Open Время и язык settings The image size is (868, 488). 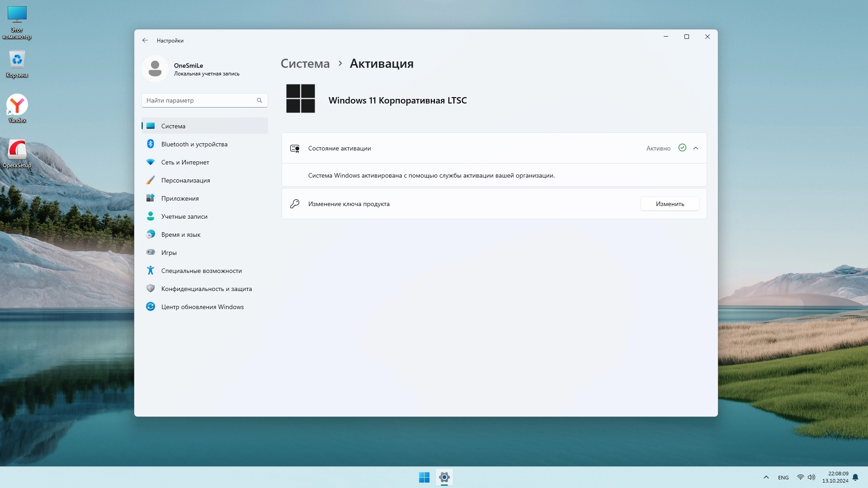click(180, 235)
